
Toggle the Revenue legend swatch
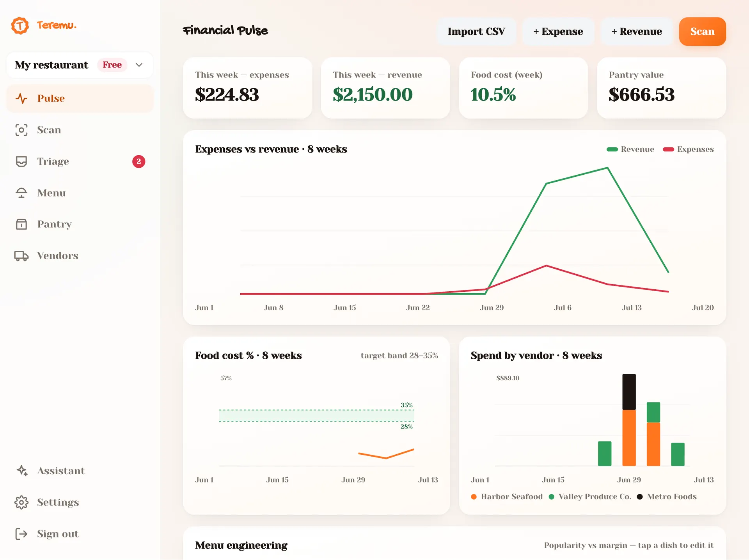pos(612,149)
